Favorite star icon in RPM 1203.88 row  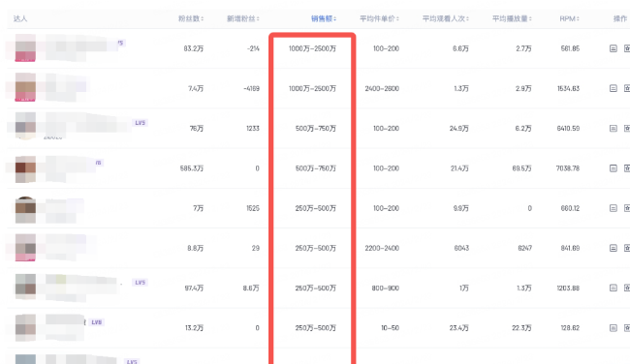[627, 288]
